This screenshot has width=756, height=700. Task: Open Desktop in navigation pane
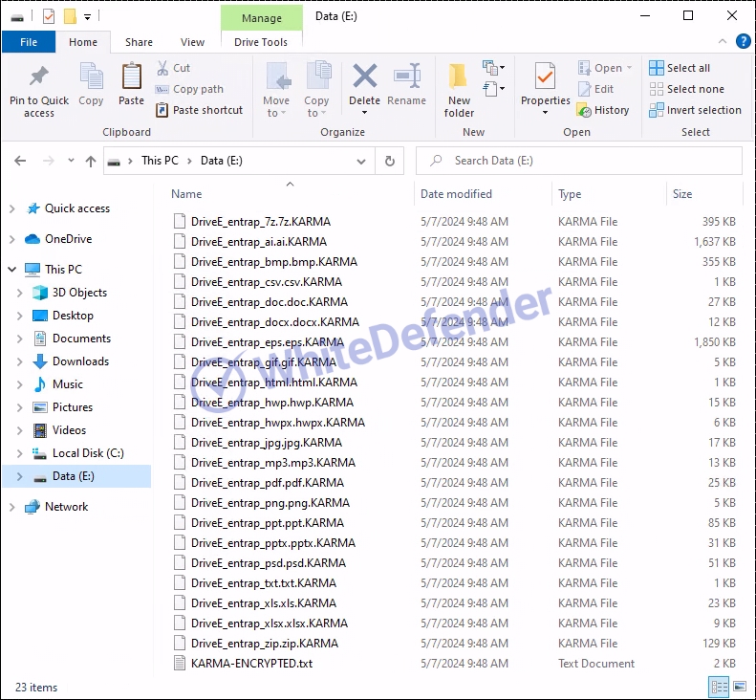pyautogui.click(x=73, y=316)
